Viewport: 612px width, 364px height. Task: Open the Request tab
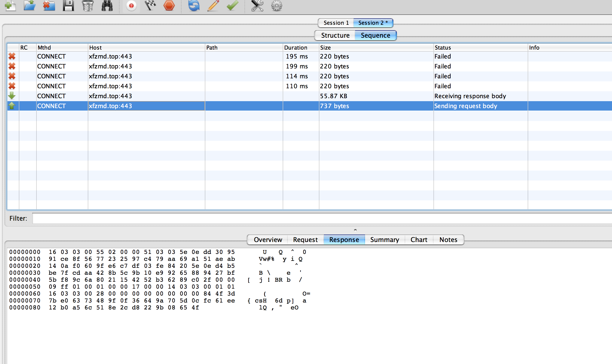[x=305, y=240]
